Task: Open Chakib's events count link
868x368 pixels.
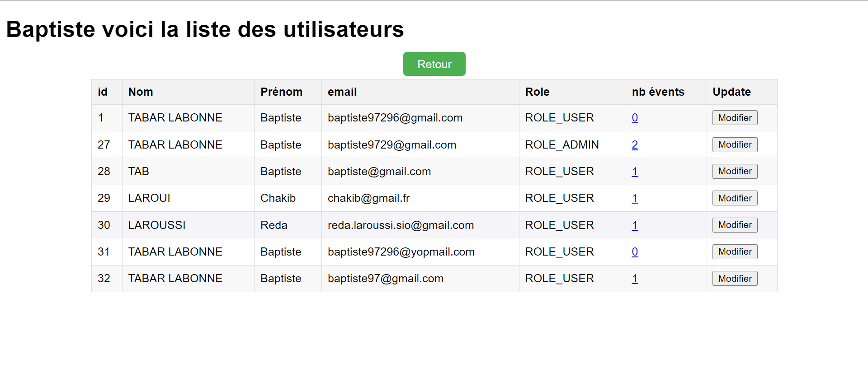Action: [635, 198]
